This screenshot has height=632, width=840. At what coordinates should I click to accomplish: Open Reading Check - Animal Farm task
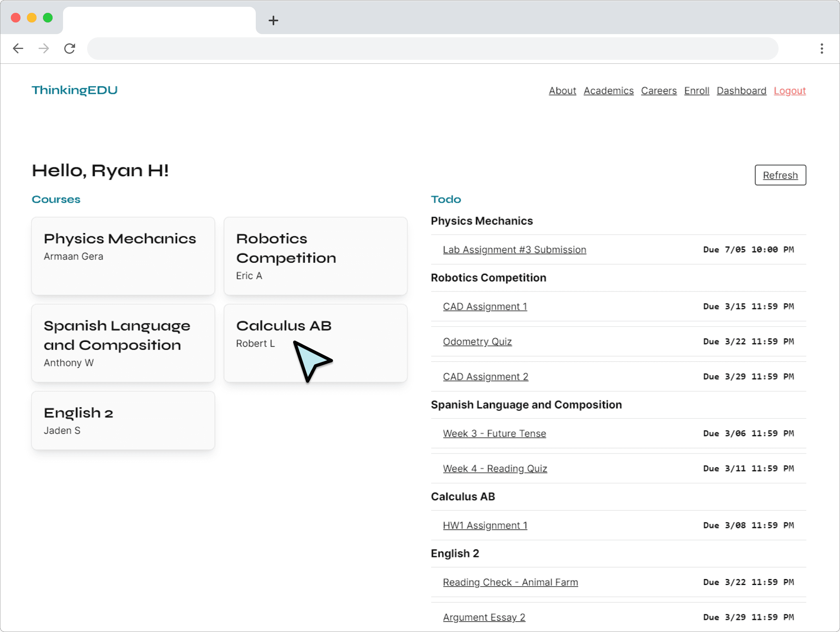click(511, 581)
